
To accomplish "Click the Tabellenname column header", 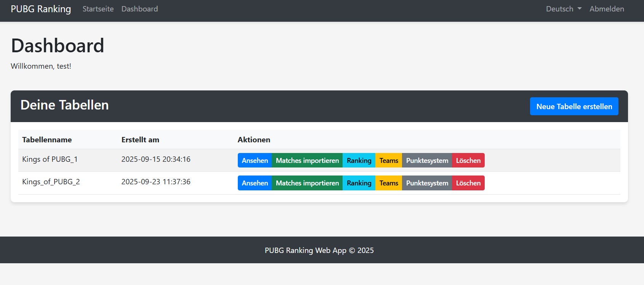I will pos(47,140).
